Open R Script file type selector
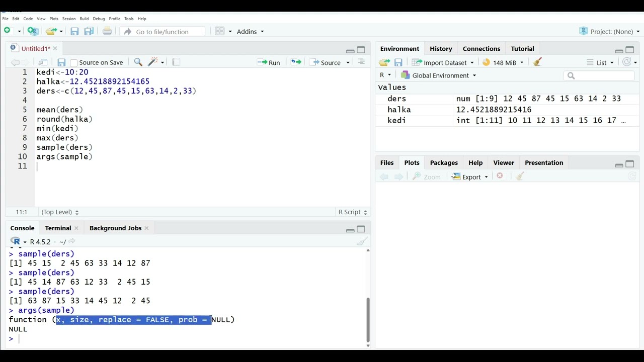This screenshot has height=362, width=644. coord(353,212)
